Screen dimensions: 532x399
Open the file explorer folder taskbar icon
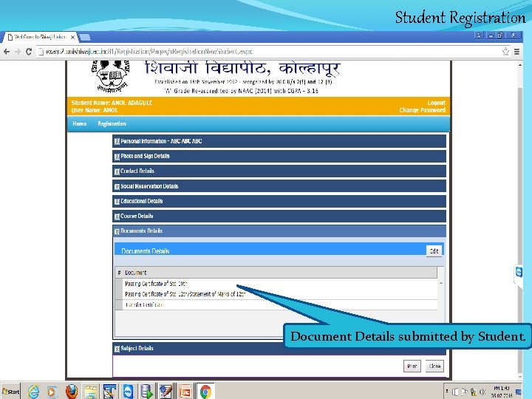(x=90, y=392)
